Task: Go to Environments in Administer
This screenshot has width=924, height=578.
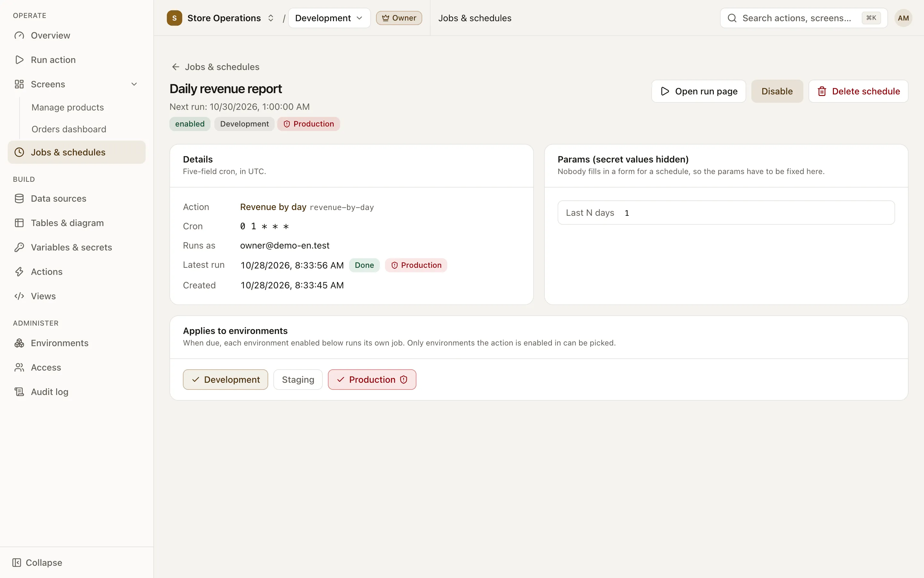Action: coord(76,343)
